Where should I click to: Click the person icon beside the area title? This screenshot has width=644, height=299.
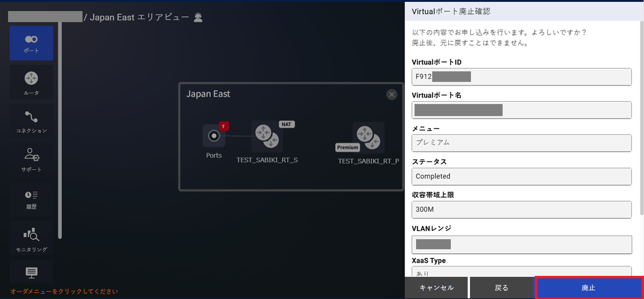click(x=198, y=17)
